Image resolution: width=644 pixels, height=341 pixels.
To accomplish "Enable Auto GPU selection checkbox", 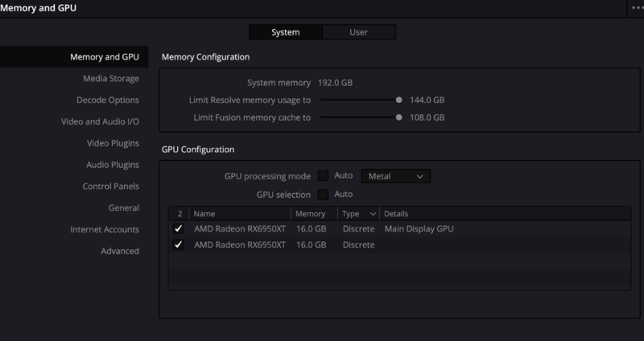I will [324, 194].
